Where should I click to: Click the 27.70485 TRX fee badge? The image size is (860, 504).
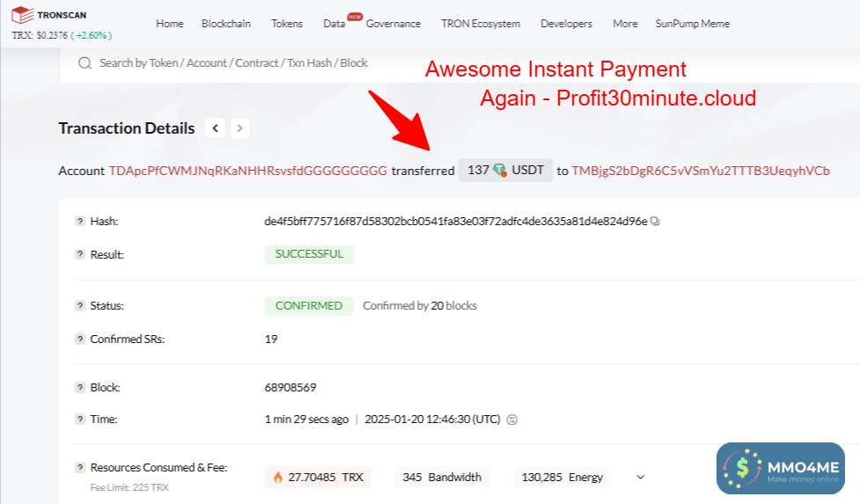pyautogui.click(x=318, y=477)
